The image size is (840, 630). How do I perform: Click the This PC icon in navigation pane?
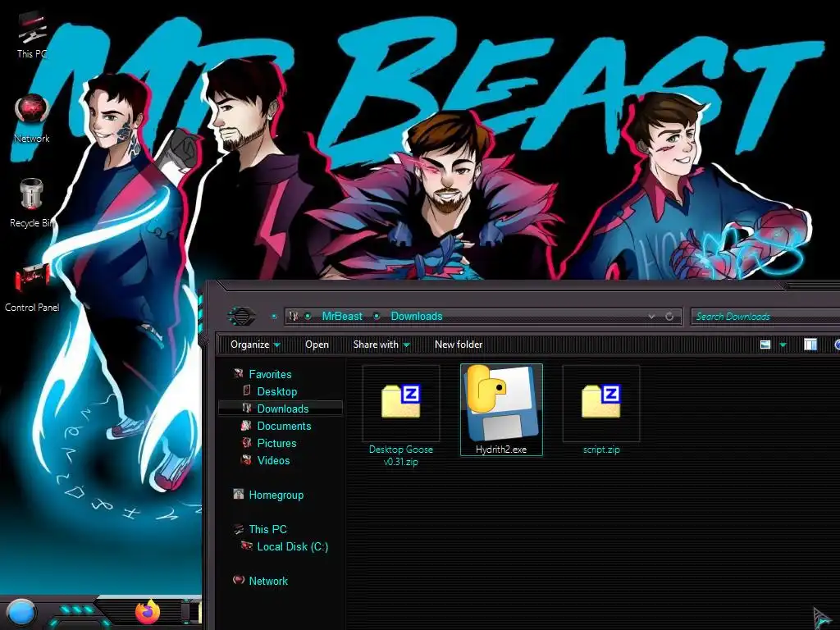[x=239, y=529]
